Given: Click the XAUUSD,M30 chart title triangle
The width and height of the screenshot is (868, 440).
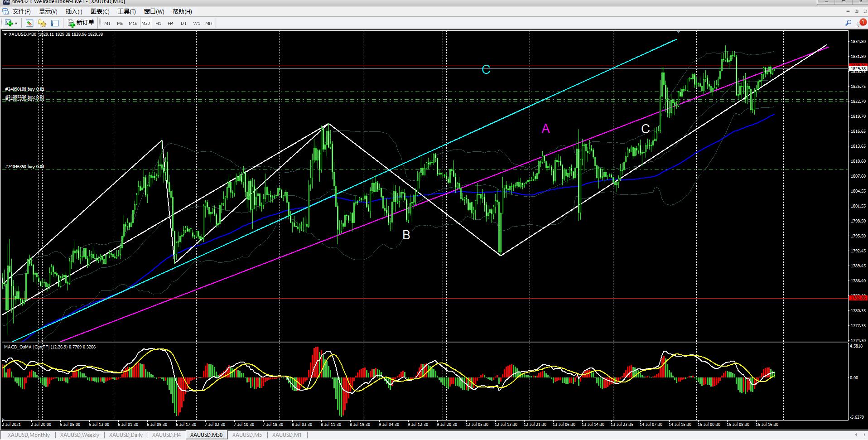Looking at the screenshot, I should [5, 34].
